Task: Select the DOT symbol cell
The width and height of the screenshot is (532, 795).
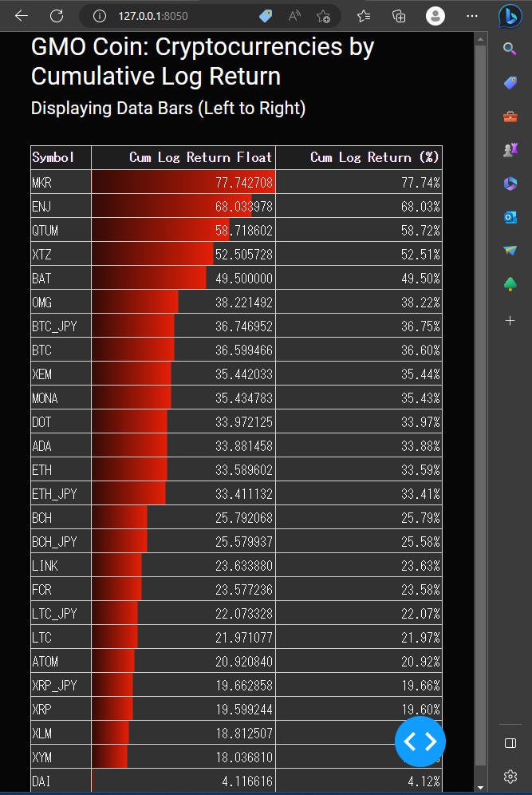Action: 61,421
